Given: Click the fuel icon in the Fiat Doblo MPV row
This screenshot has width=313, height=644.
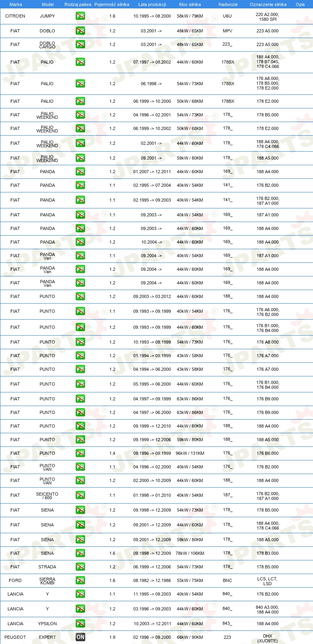Looking at the screenshot, I should click(80, 31).
